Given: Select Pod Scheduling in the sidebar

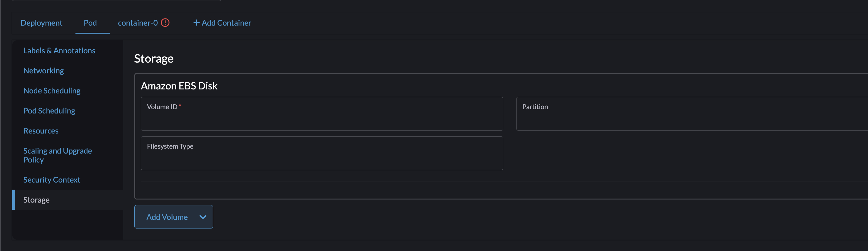Looking at the screenshot, I should tap(49, 110).
